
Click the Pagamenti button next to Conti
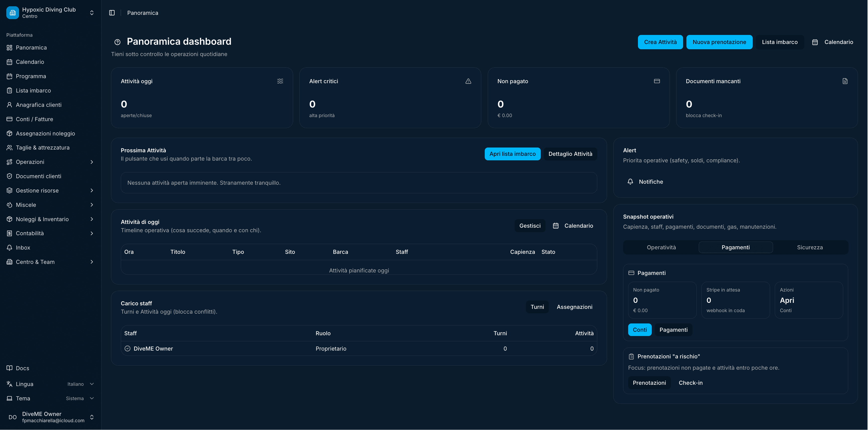coord(673,330)
